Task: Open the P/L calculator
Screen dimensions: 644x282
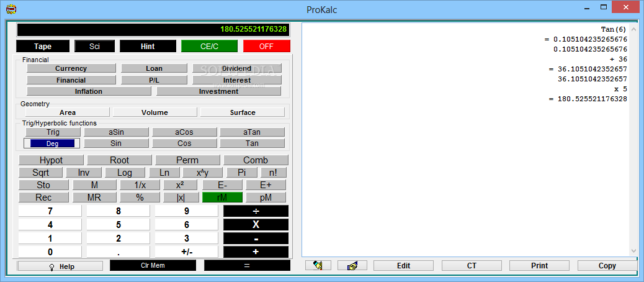Action: pos(154,80)
